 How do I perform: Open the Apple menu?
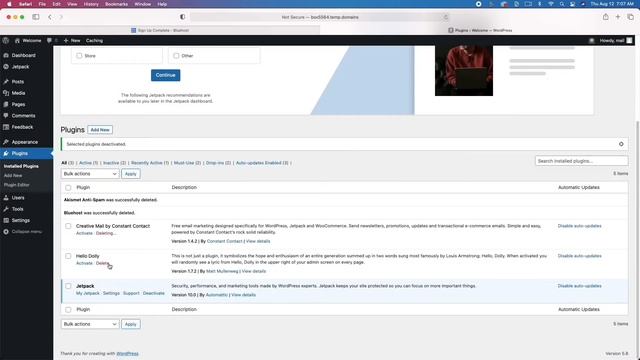9,4
